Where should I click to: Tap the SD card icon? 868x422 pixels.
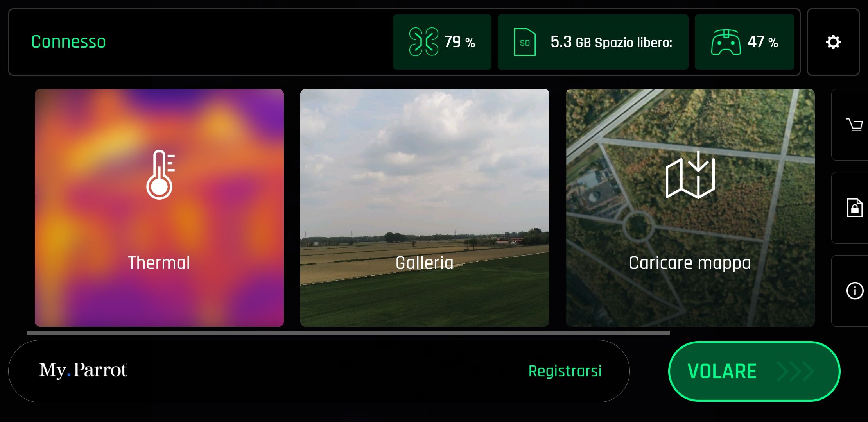[525, 42]
